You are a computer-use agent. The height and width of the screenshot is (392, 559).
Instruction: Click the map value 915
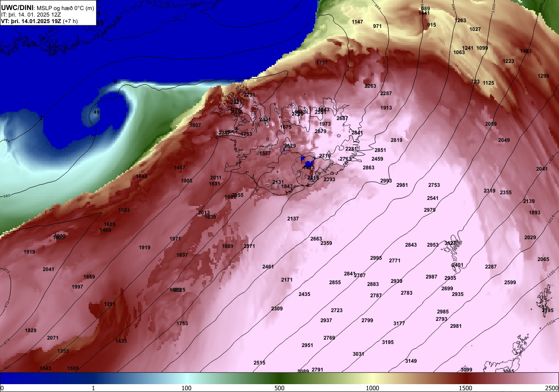431,25
